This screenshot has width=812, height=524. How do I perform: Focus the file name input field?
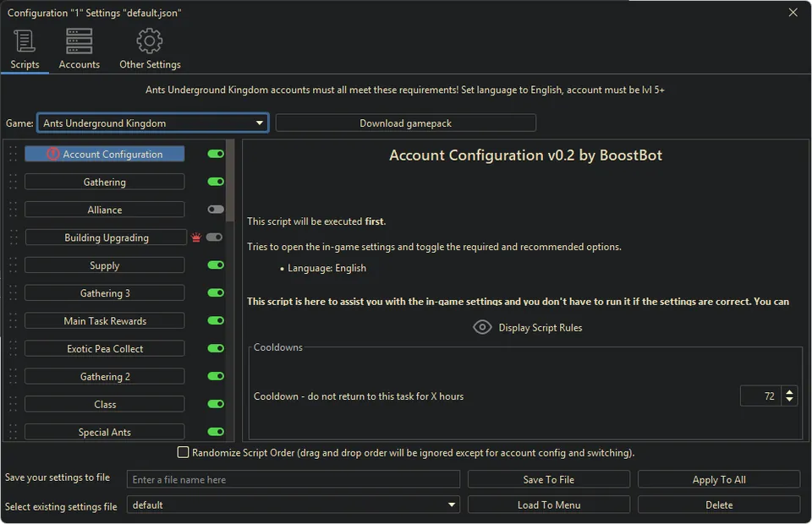coord(294,479)
